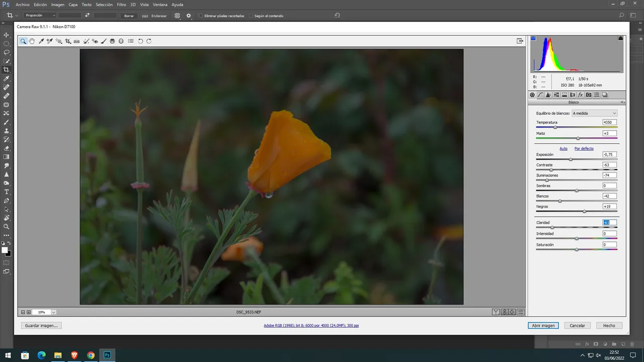This screenshot has height=362, width=644.
Task: Open the HSL / Grayscale panel tab
Action: (x=556, y=95)
